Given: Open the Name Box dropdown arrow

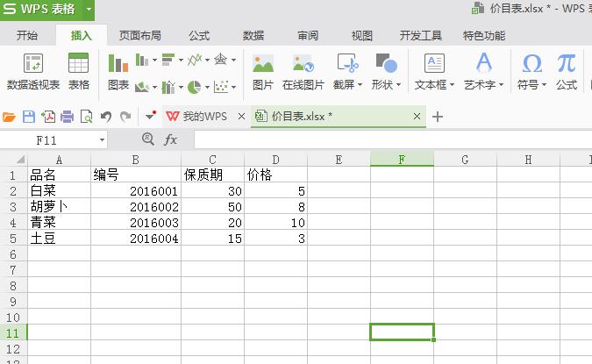Looking at the screenshot, I should pos(103,139).
